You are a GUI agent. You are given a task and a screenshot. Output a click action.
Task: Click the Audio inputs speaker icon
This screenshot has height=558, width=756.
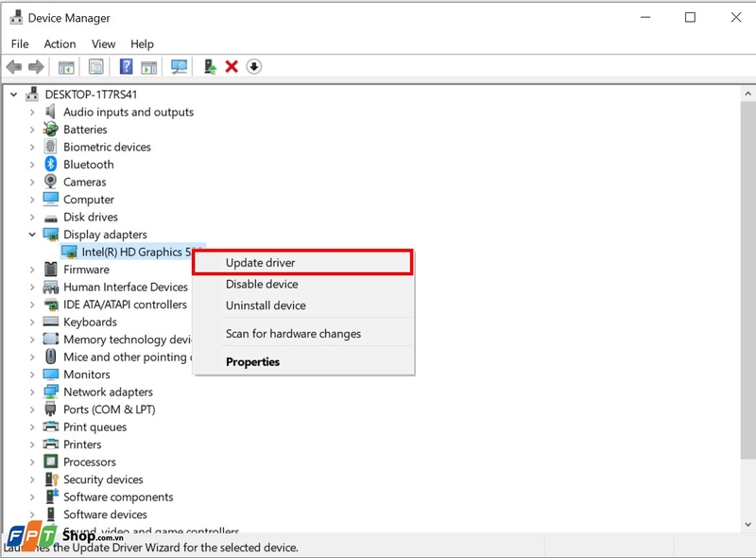click(51, 112)
